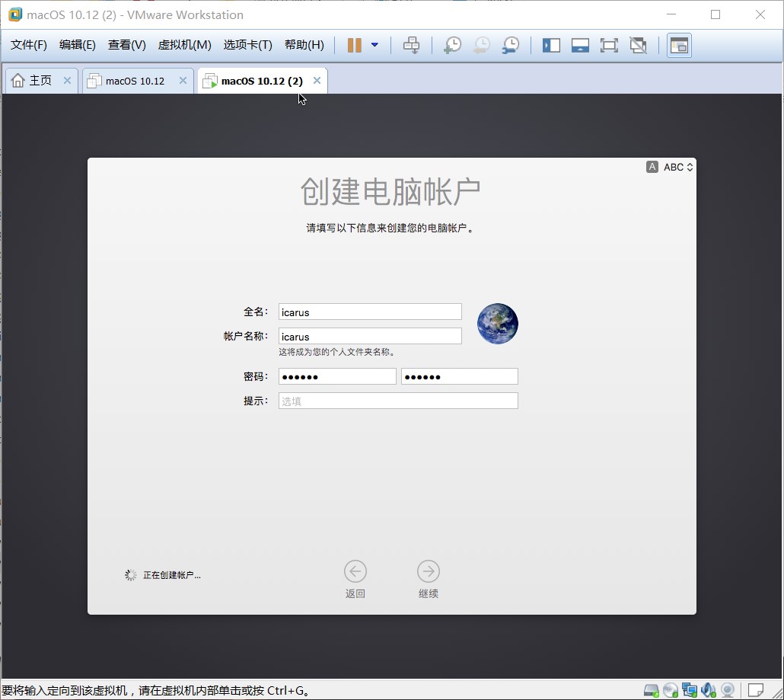The height and width of the screenshot is (700, 784).
Task: Click the sound card status icon
Action: pyautogui.click(x=709, y=691)
